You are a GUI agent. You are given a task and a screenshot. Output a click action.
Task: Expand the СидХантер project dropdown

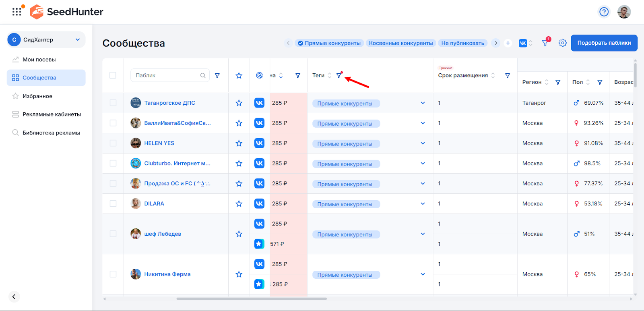pos(78,39)
